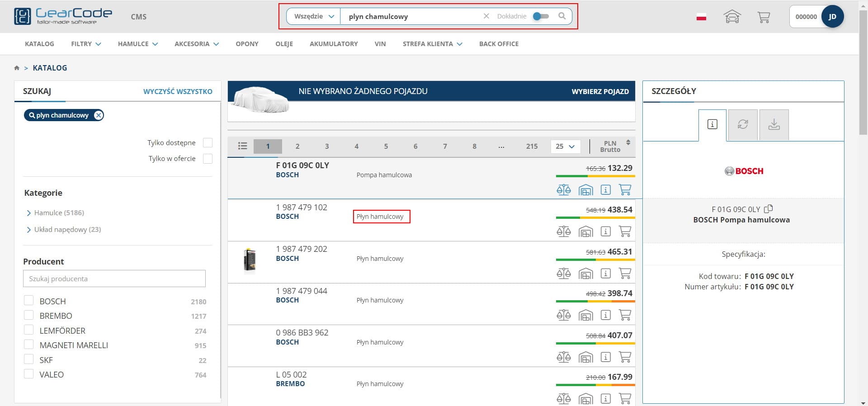
Task: Tick the BOSCH producer checkbox
Action: pos(29,301)
